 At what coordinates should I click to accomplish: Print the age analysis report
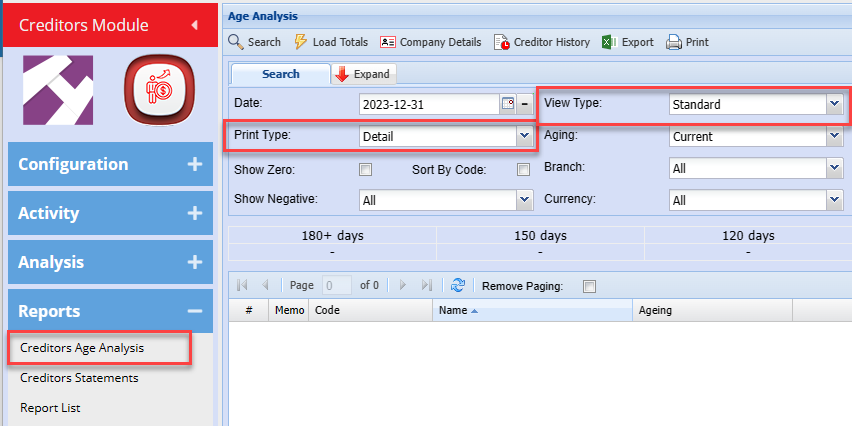pyautogui.click(x=674, y=42)
